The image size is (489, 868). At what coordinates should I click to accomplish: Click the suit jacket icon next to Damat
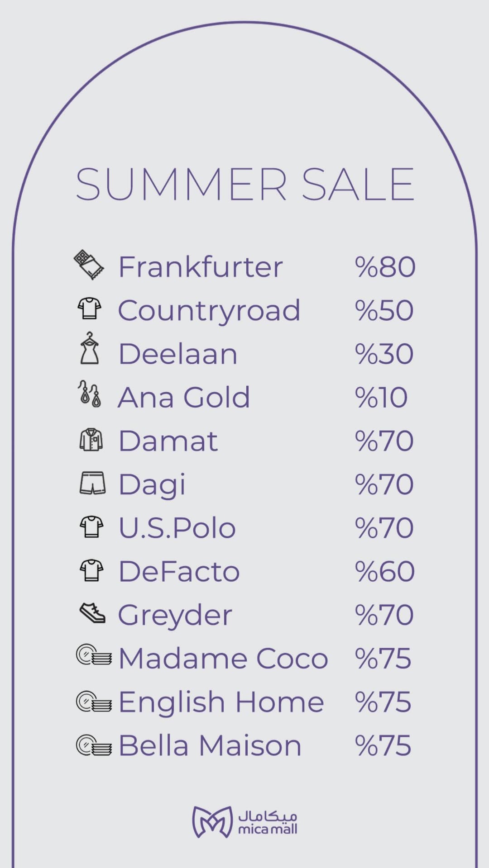tap(91, 440)
